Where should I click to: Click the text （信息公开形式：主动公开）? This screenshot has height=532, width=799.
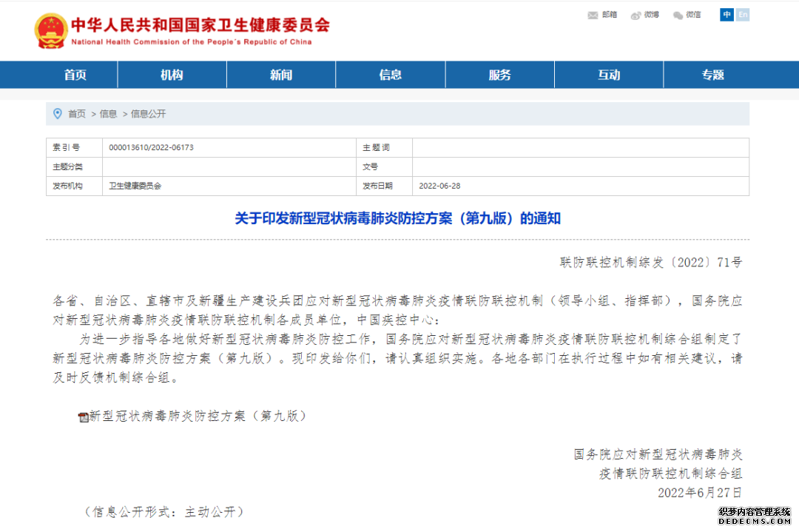coord(164,511)
